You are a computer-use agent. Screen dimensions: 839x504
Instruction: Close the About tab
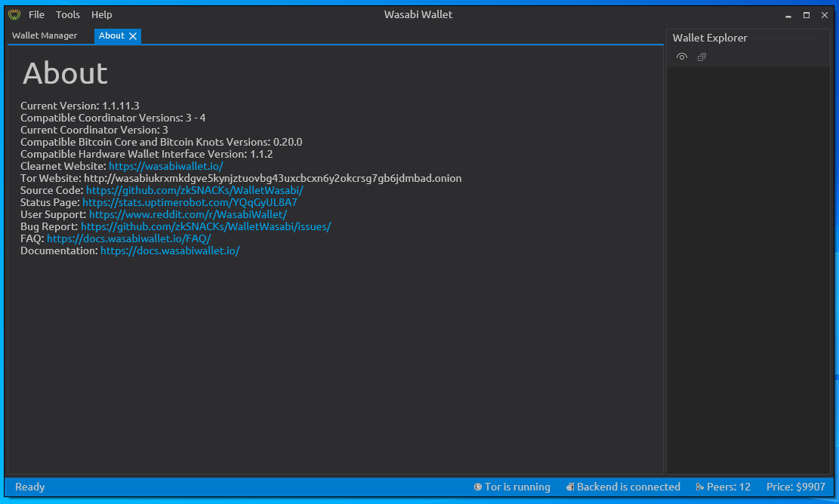coord(133,36)
